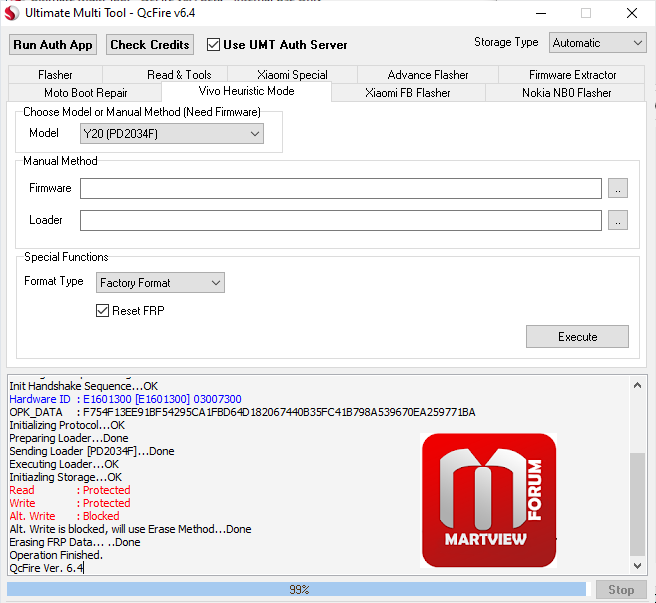Click the 'Alt. Write : Blocked' log line
This screenshot has height=603, width=656.
[64, 516]
